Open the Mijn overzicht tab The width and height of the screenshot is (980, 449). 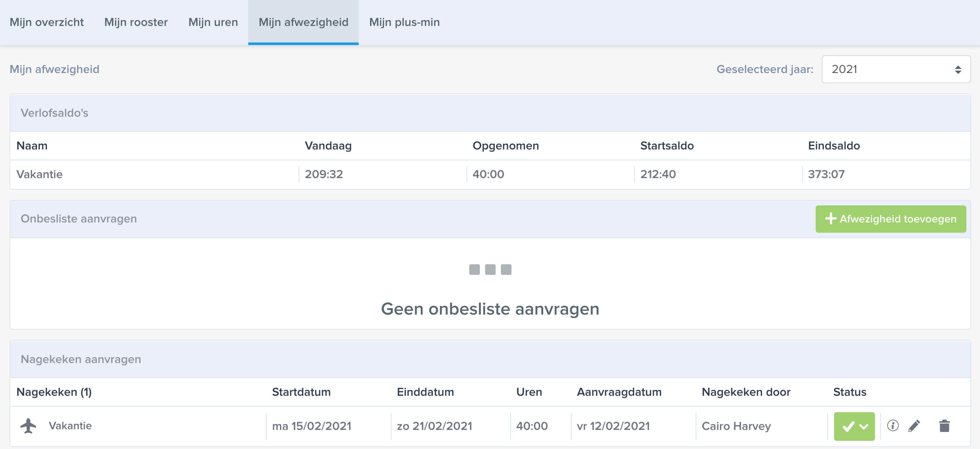coord(46,22)
